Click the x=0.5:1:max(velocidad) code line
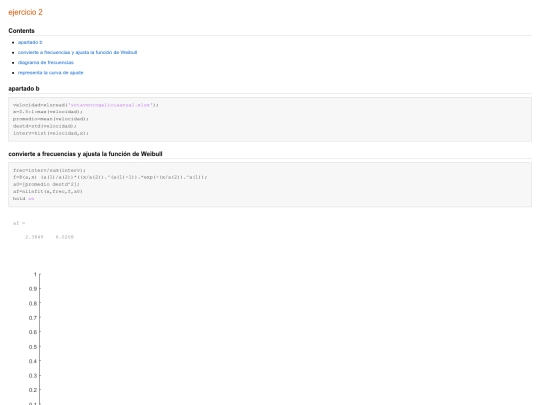 48,112
